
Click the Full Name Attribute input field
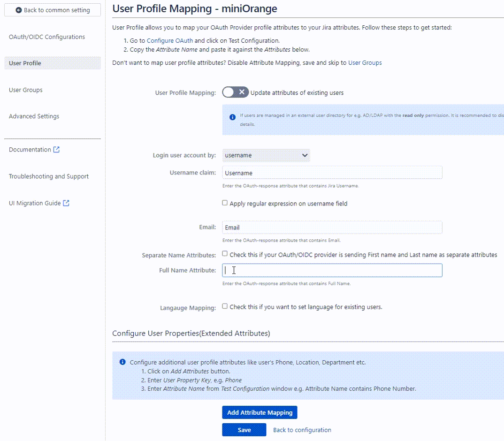click(332, 270)
